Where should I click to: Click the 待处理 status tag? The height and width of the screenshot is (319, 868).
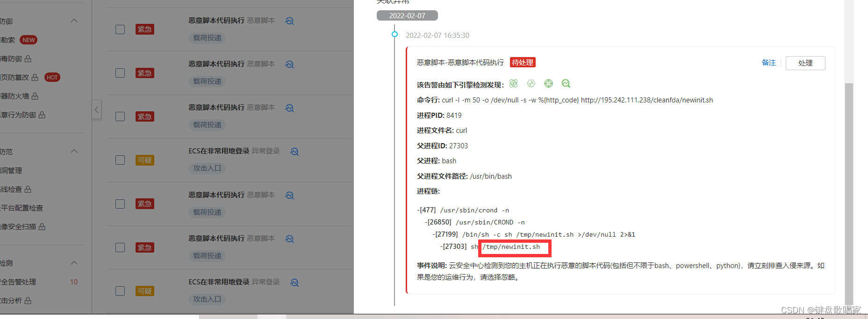523,62
